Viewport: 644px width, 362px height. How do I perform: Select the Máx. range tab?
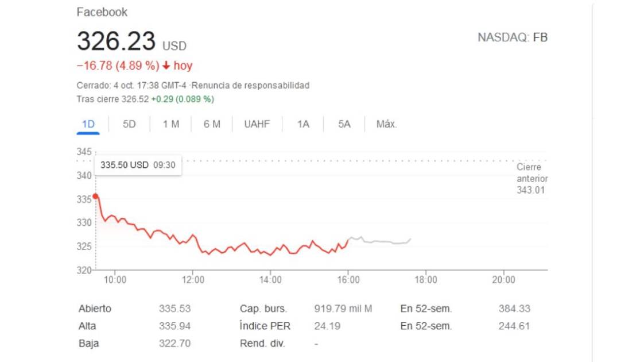click(386, 124)
